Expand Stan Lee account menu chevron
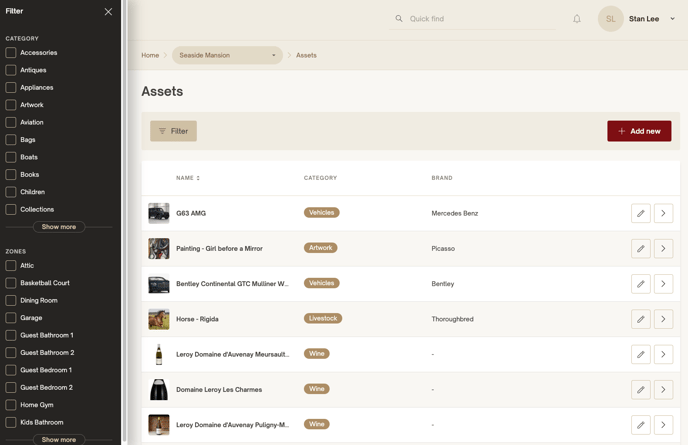The image size is (688, 445). tap(672, 19)
